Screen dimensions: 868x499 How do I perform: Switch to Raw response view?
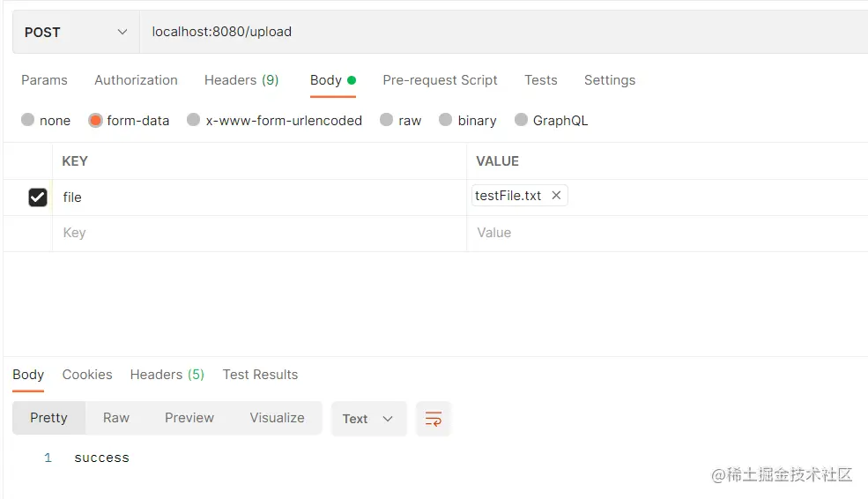point(116,418)
